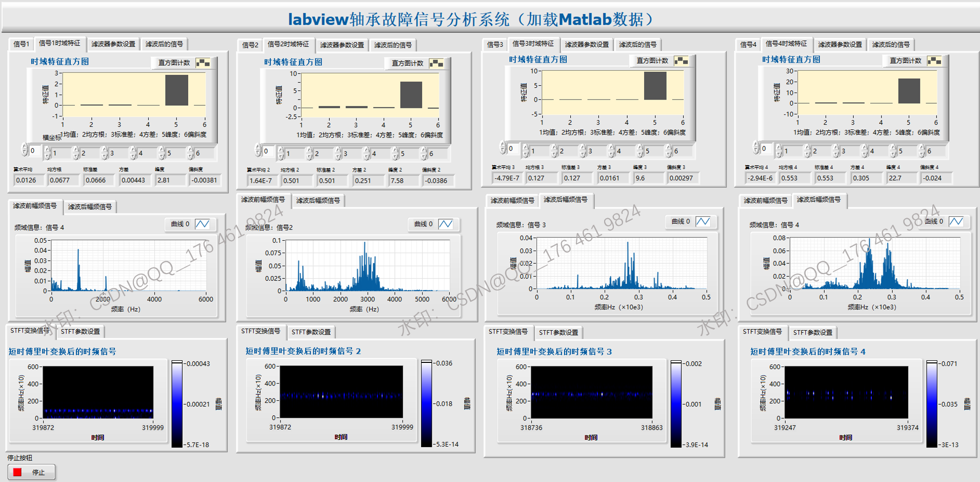Click the 偏斜度 value -0.00381
This screenshot has height=482, width=980.
[205, 180]
